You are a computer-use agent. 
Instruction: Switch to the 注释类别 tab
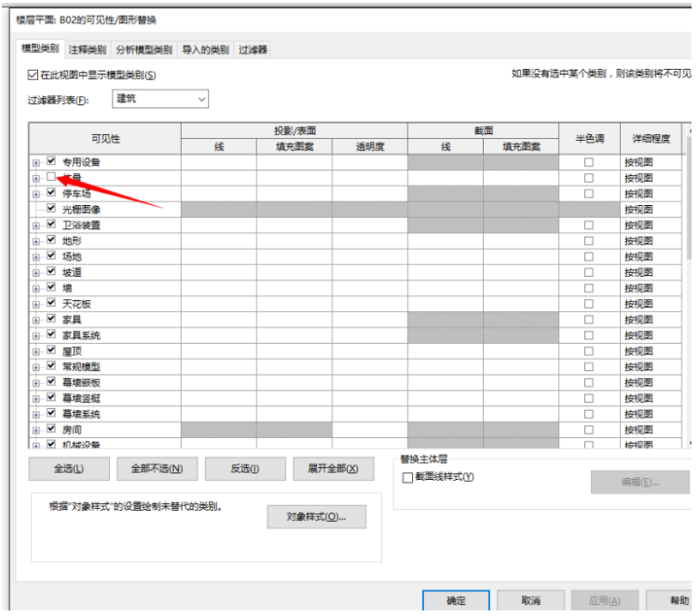tap(88, 49)
